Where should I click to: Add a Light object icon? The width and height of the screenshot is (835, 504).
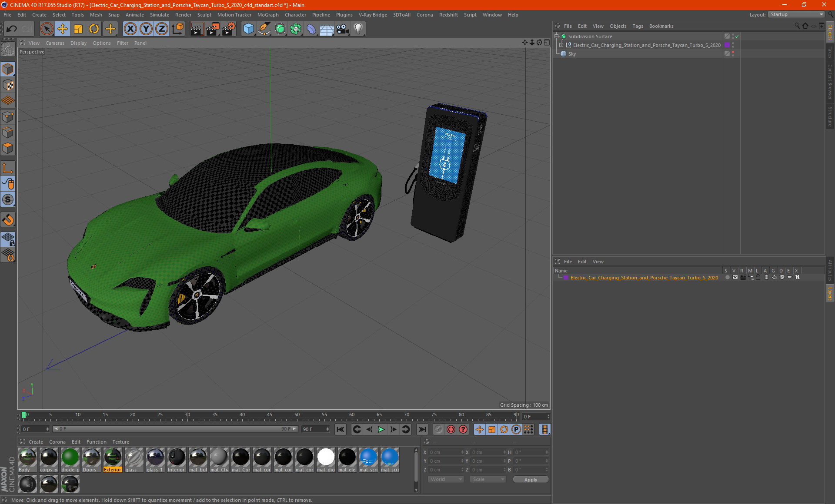click(x=358, y=29)
